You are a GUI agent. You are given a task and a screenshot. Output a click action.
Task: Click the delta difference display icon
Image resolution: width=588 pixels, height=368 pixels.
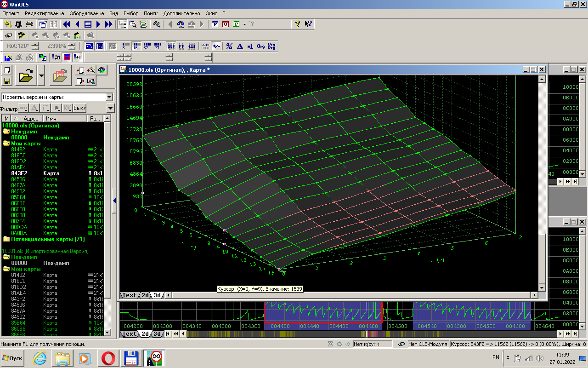[x=239, y=46]
